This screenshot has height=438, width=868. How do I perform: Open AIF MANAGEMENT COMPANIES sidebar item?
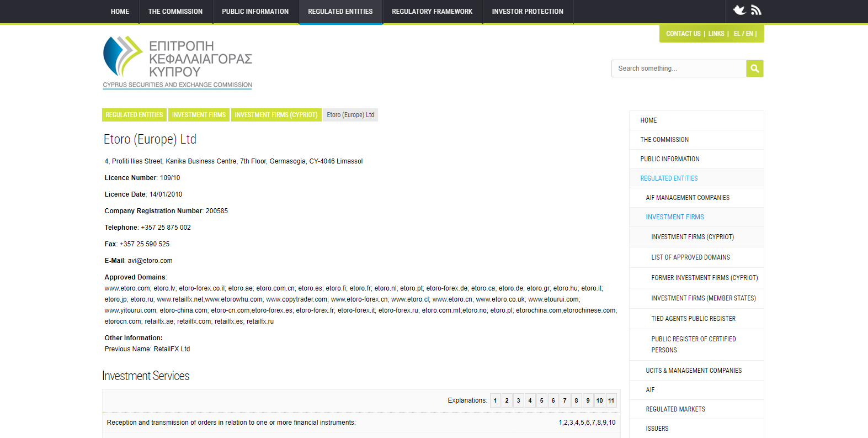coord(696,198)
